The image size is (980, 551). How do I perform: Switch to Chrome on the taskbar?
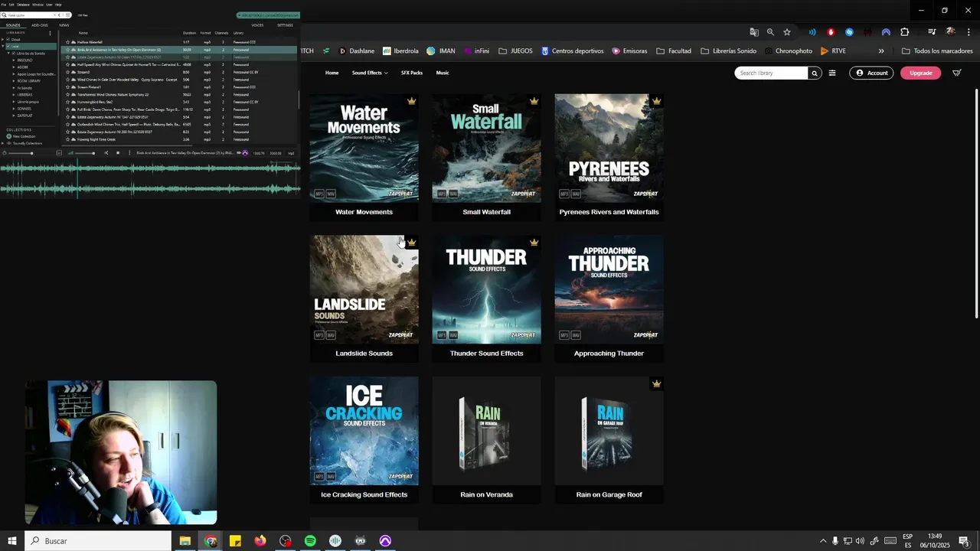tap(211, 541)
